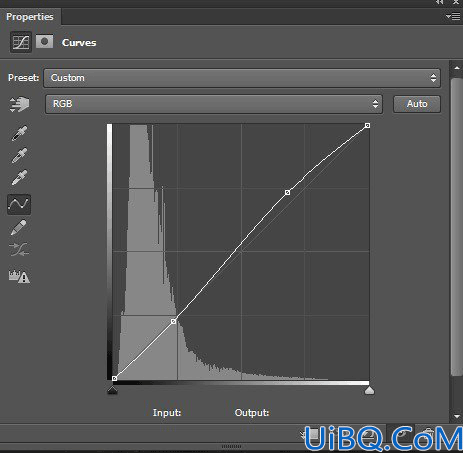Select draw curve pencil mode
Image resolution: width=464 pixels, height=453 pixels.
pos(19,227)
